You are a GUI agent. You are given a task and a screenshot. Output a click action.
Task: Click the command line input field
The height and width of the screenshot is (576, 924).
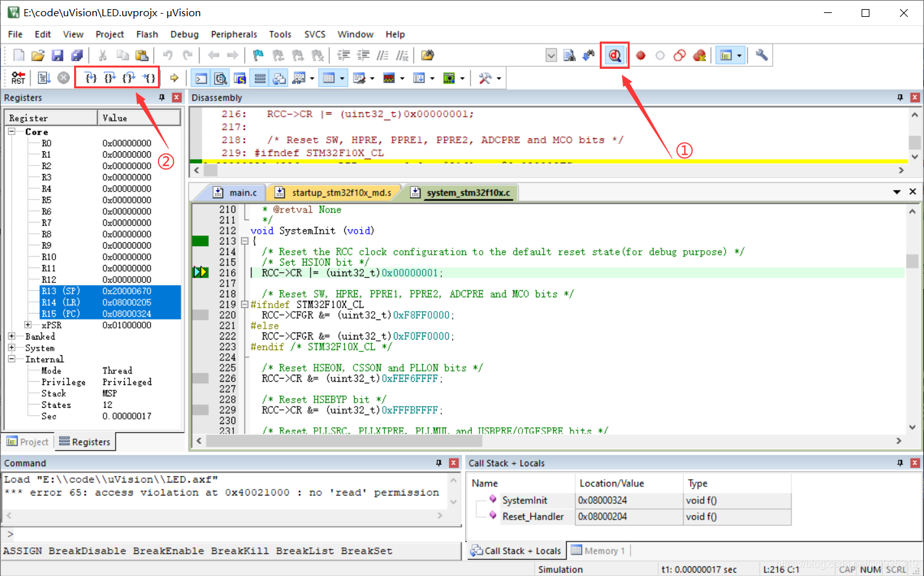234,534
